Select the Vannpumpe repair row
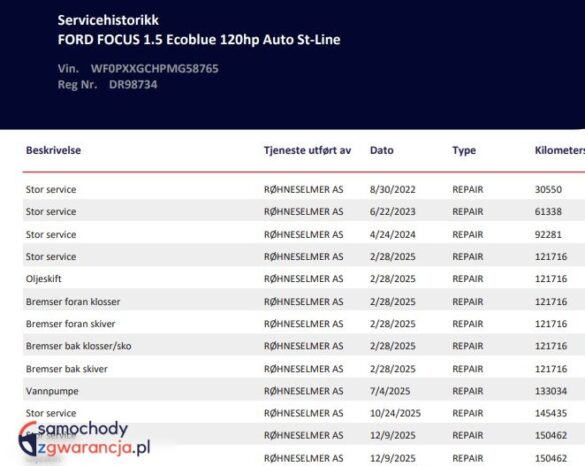Viewport: 585px width, 466px height. (x=304, y=391)
